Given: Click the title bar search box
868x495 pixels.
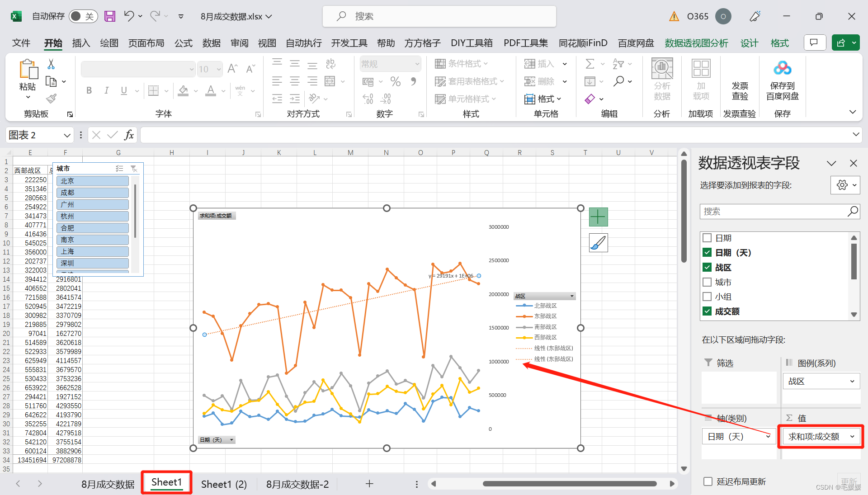Looking at the screenshot, I should pos(439,16).
